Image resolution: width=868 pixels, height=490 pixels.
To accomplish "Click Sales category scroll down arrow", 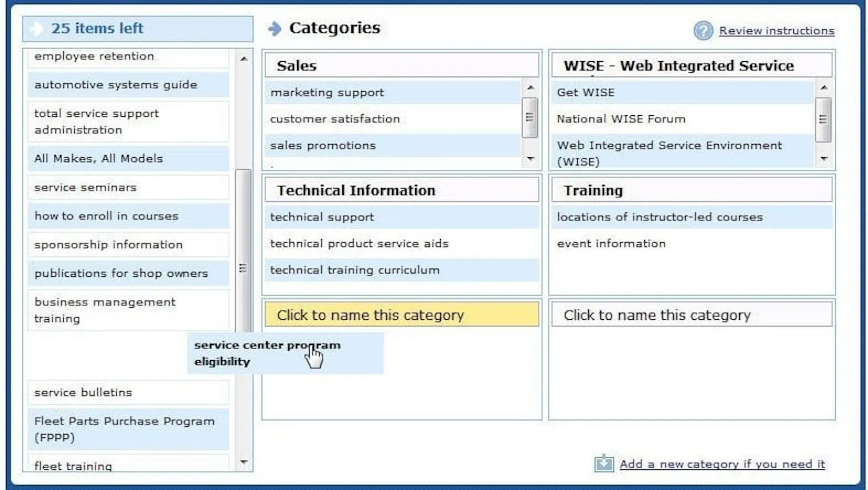I will 530,159.
